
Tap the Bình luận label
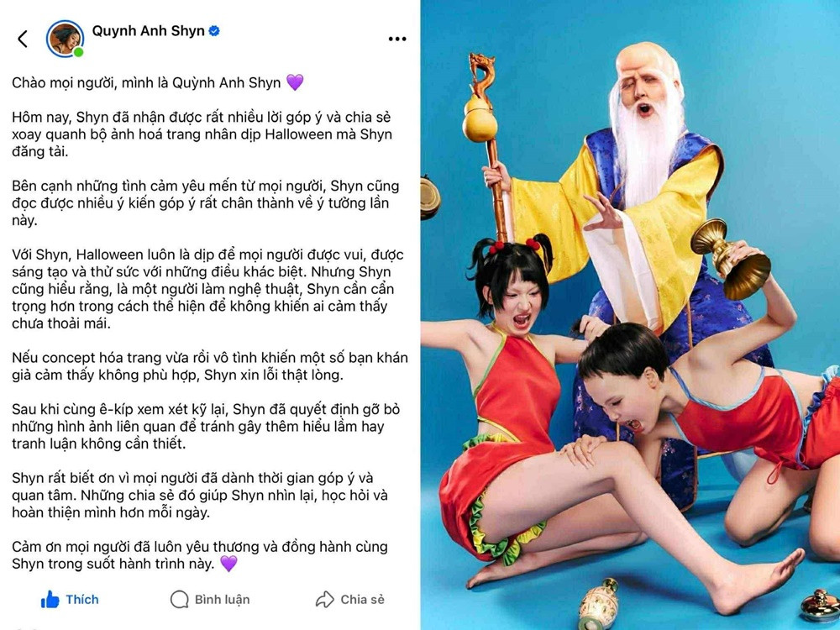pyautogui.click(x=222, y=600)
